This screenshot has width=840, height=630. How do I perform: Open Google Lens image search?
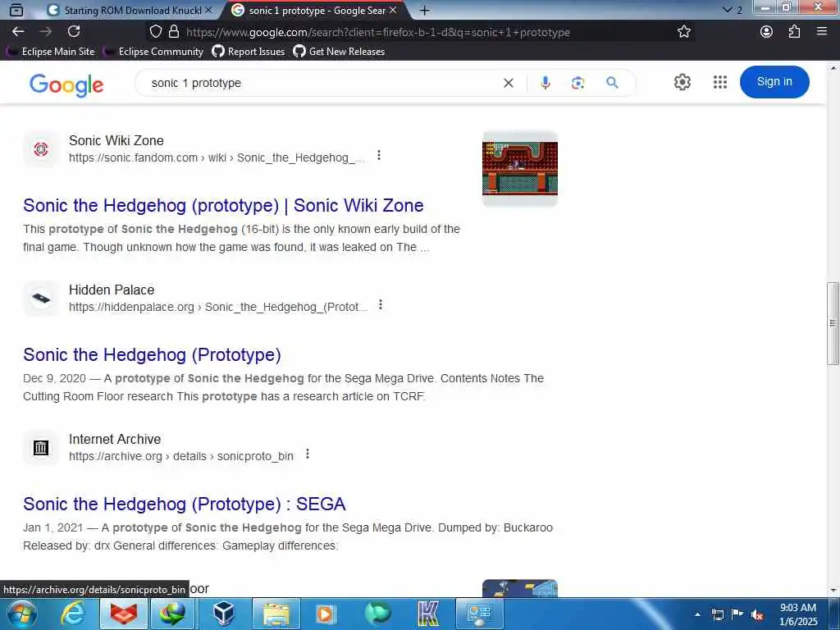pyautogui.click(x=577, y=83)
